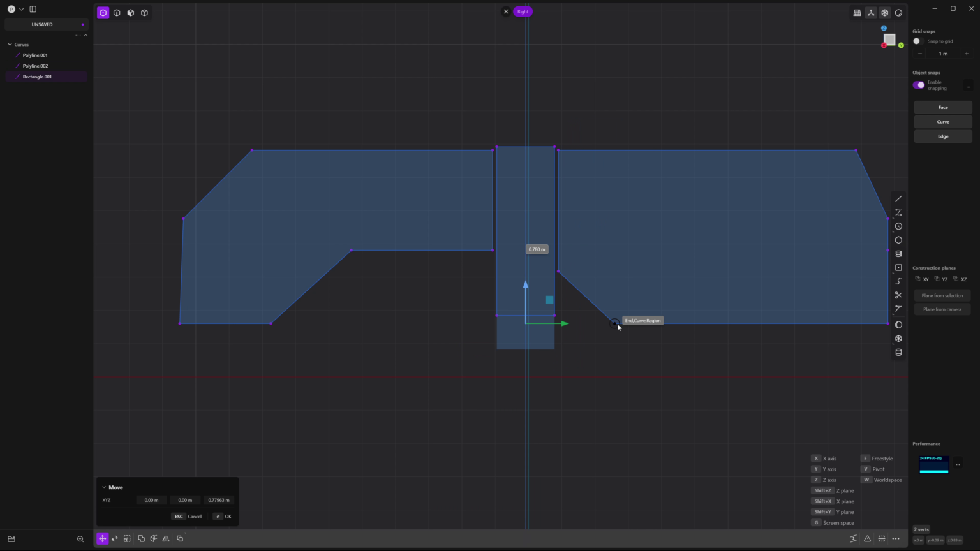The image size is (980, 551).
Task: Select the Line curve tool
Action: [x=898, y=199]
